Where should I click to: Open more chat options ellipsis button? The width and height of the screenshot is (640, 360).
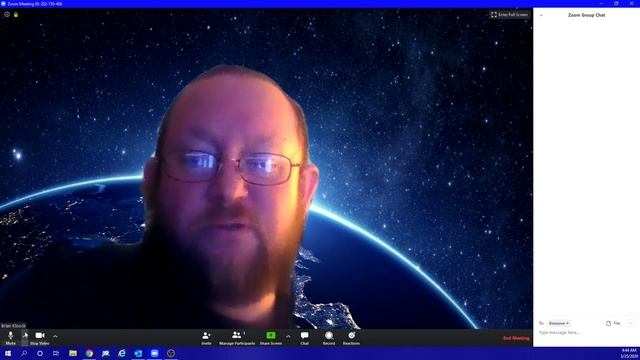pos(631,323)
